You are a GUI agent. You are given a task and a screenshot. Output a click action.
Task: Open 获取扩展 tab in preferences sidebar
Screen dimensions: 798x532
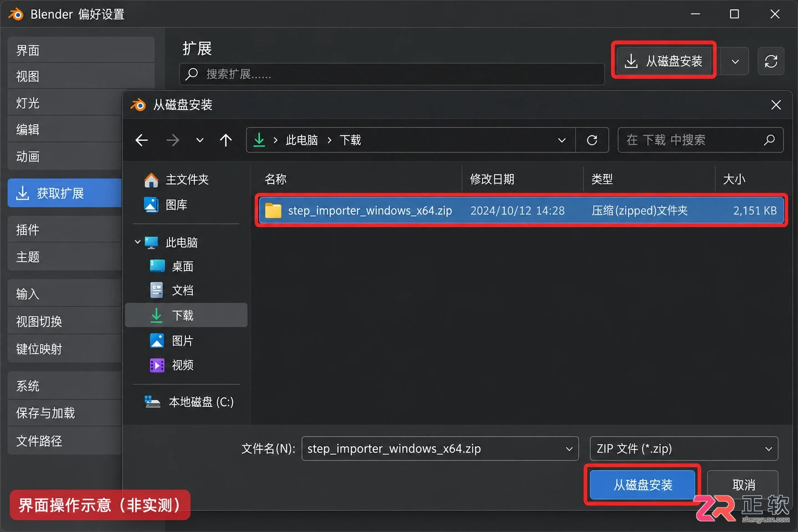pos(65,193)
